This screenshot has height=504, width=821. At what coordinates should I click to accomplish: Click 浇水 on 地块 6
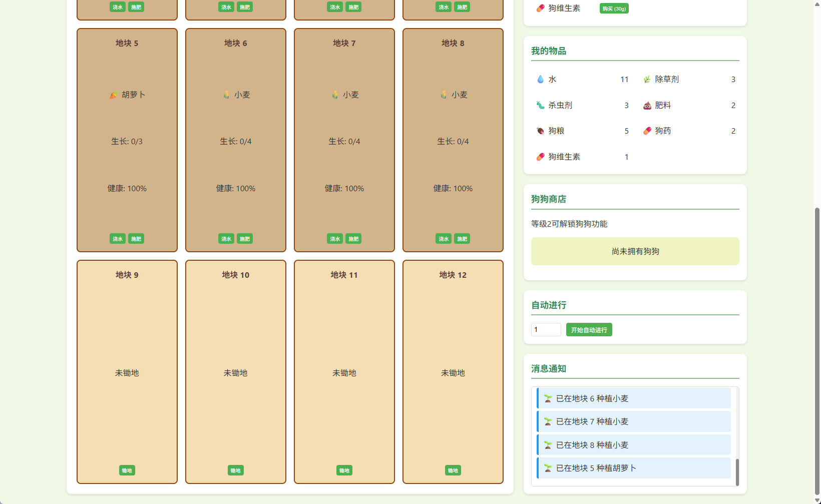226,239
